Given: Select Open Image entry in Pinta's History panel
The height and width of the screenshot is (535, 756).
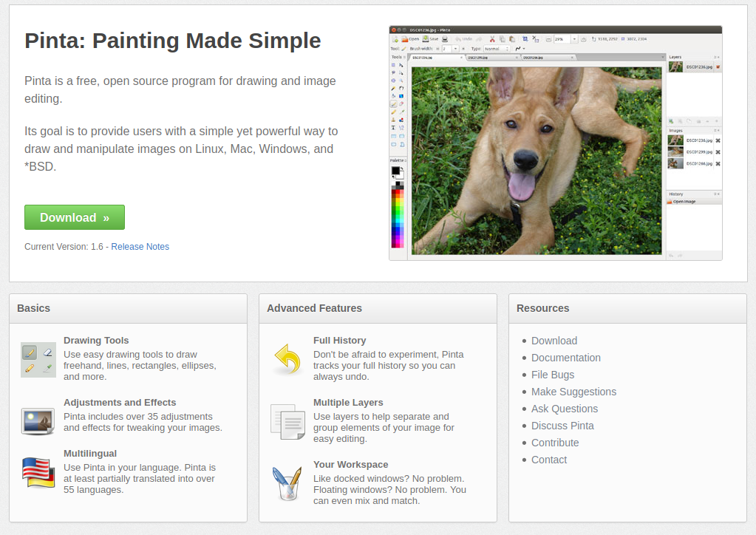Looking at the screenshot, I should point(694,202).
